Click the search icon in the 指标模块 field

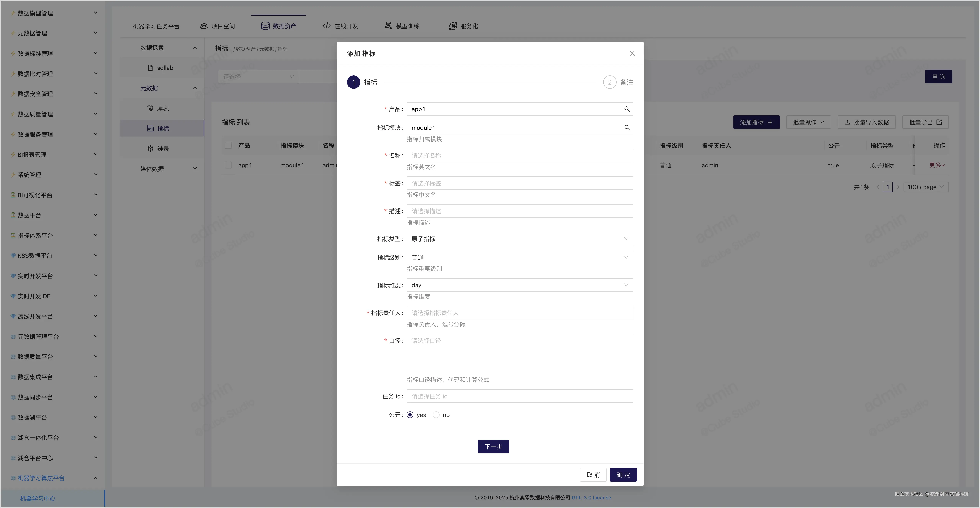(x=627, y=128)
